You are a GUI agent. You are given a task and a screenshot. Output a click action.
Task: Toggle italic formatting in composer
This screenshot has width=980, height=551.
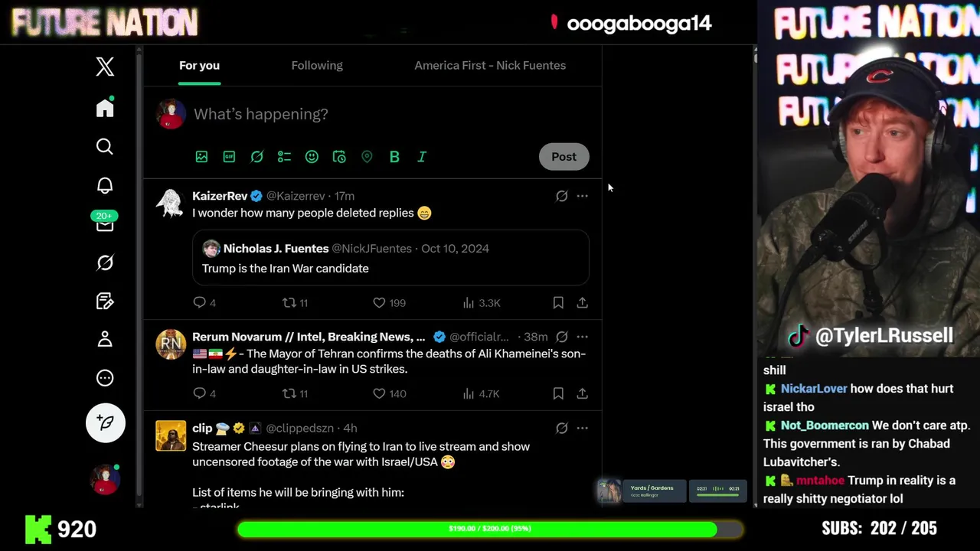coord(422,157)
